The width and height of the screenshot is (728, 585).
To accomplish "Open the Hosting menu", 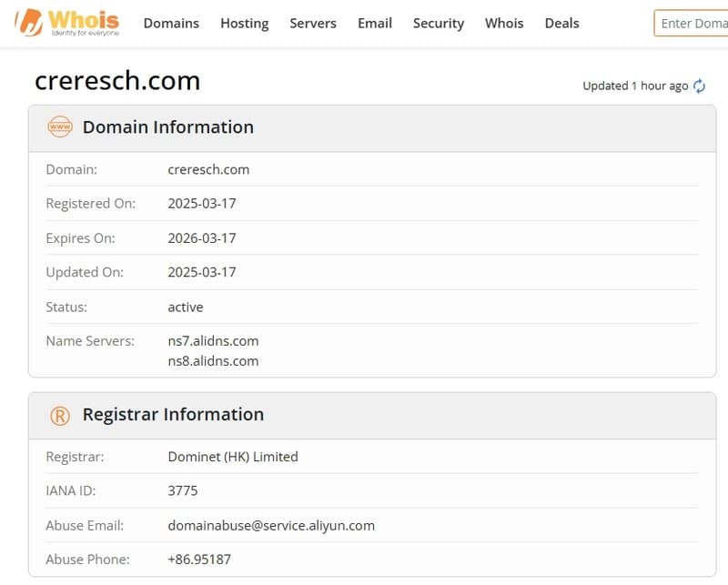I will coord(245,24).
